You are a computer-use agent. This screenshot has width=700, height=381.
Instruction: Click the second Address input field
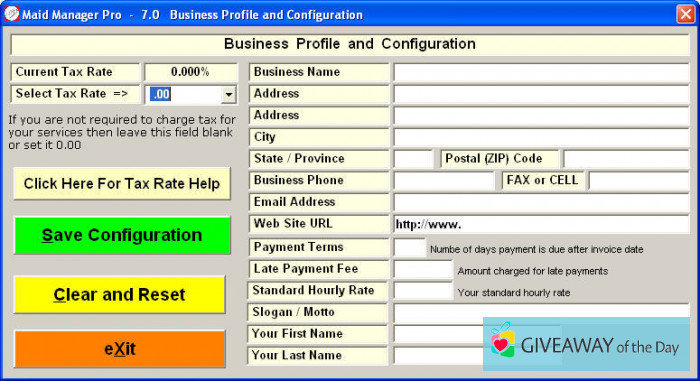[541, 116]
